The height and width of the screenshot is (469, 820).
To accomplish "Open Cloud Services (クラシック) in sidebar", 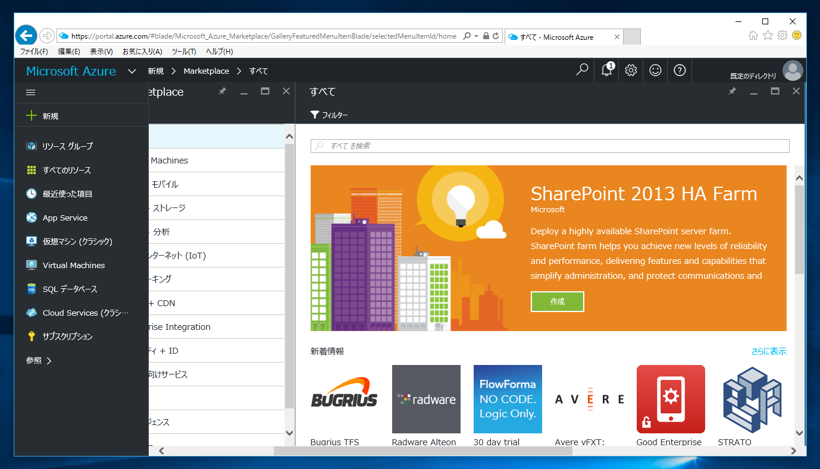I will 77,313.
